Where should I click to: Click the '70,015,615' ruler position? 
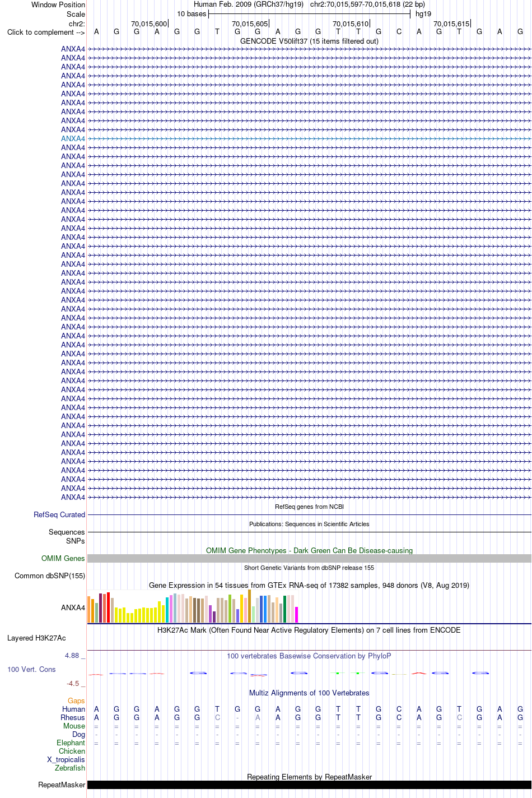point(451,24)
